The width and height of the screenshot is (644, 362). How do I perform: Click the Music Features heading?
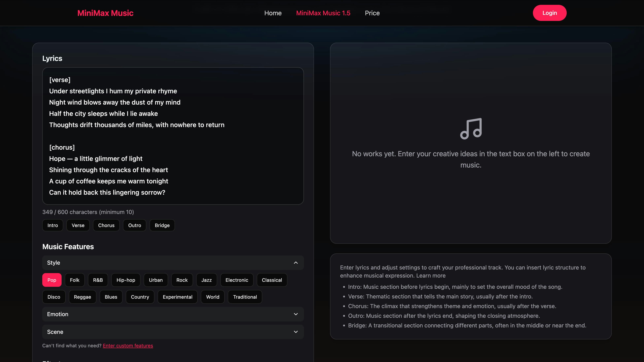(x=68, y=247)
